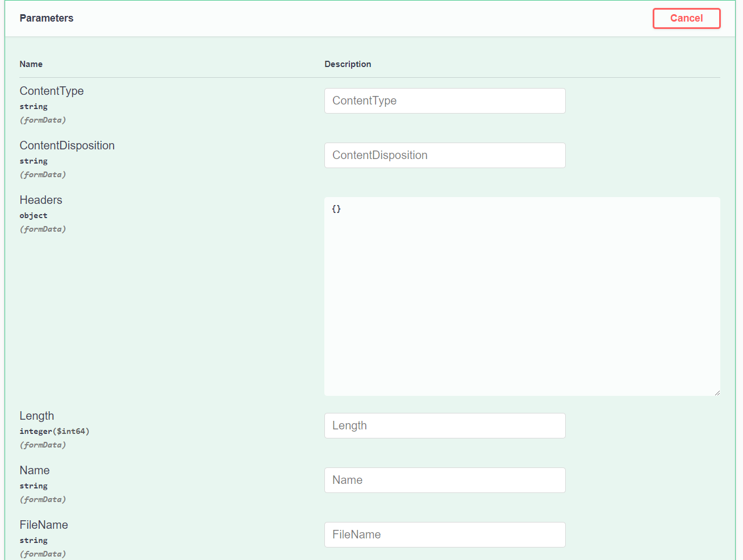Select the Name parameter label
Screen dimensions: 743x560
click(x=35, y=470)
